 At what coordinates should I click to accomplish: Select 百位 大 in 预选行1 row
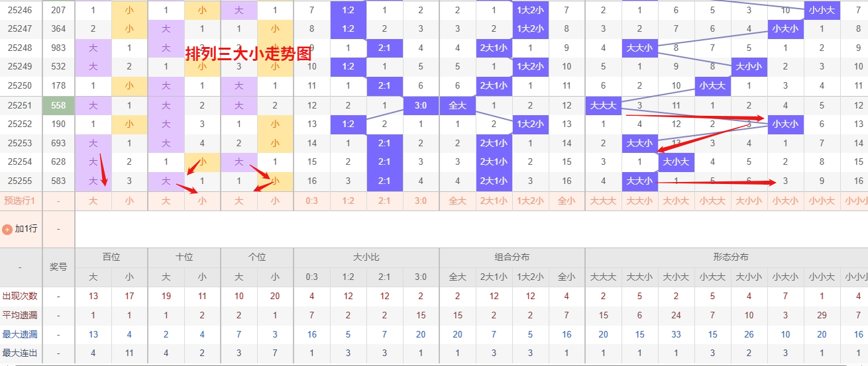tap(93, 201)
